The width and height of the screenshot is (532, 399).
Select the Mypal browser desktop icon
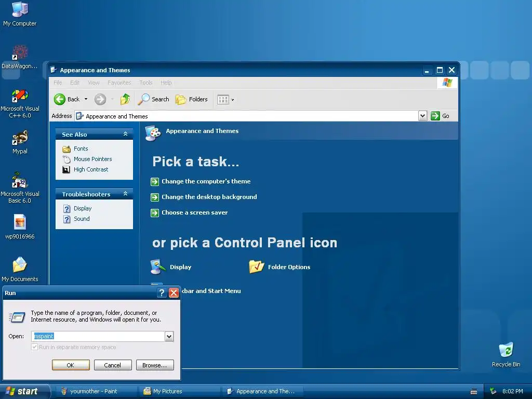(x=20, y=142)
